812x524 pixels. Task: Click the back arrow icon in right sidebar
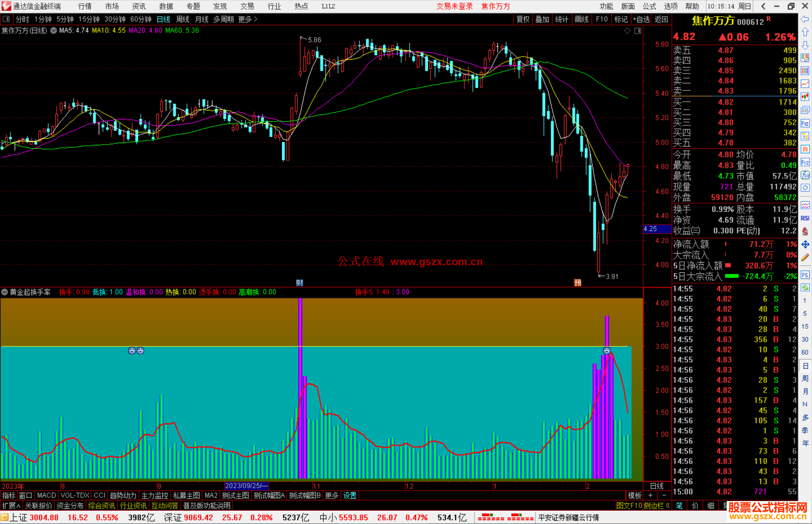coord(805,19)
